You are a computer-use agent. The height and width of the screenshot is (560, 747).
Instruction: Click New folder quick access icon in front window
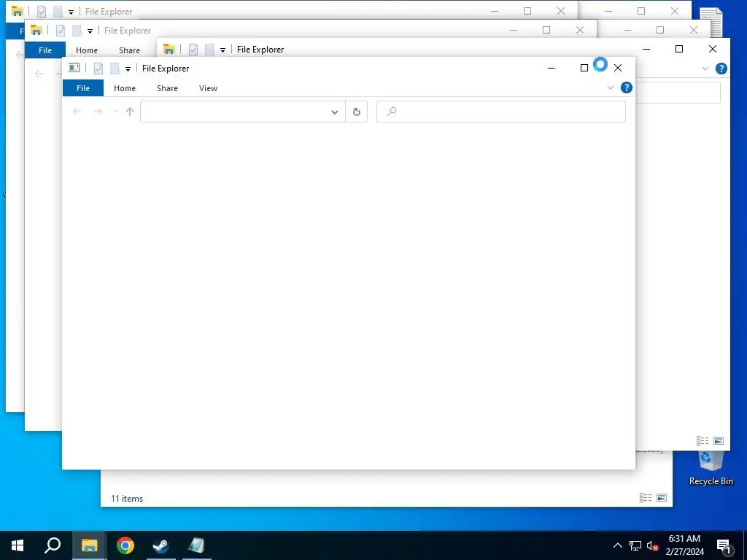(115, 69)
